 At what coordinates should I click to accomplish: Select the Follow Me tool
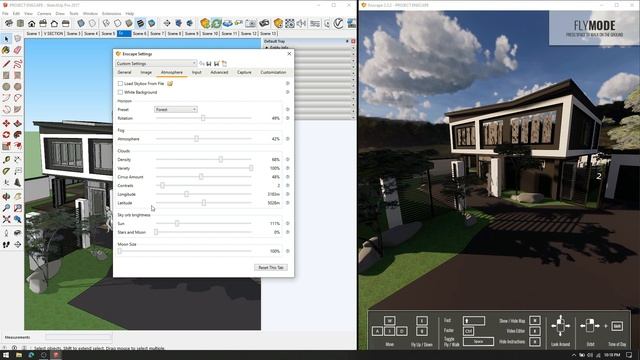[x=17, y=134]
